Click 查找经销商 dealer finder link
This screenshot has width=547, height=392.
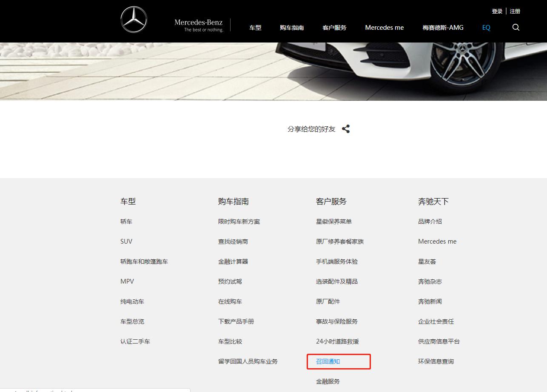pyautogui.click(x=233, y=241)
